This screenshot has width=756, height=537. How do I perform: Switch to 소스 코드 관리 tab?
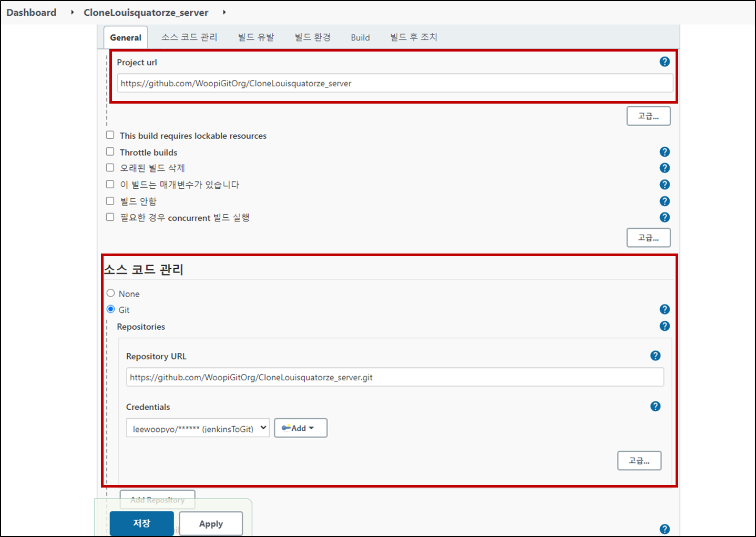[189, 37]
